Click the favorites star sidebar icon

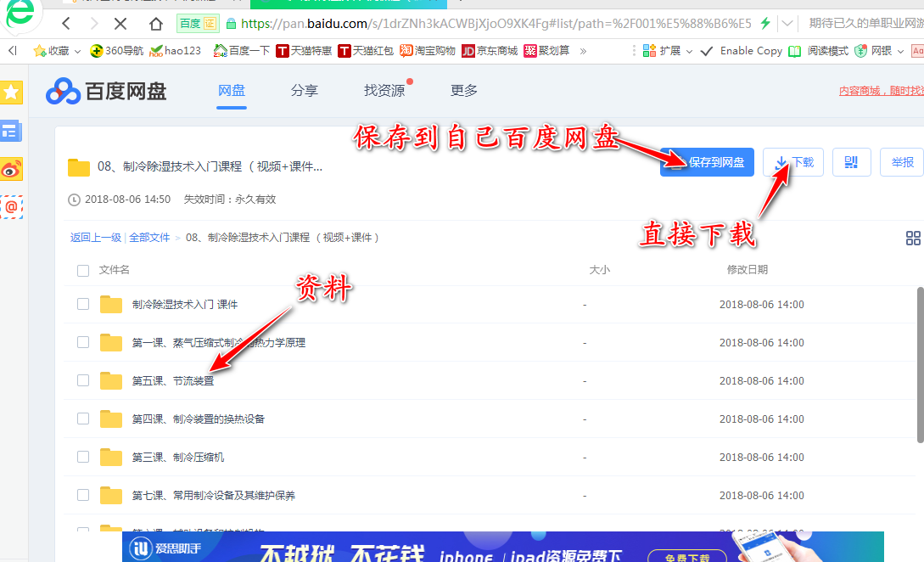click(x=11, y=93)
